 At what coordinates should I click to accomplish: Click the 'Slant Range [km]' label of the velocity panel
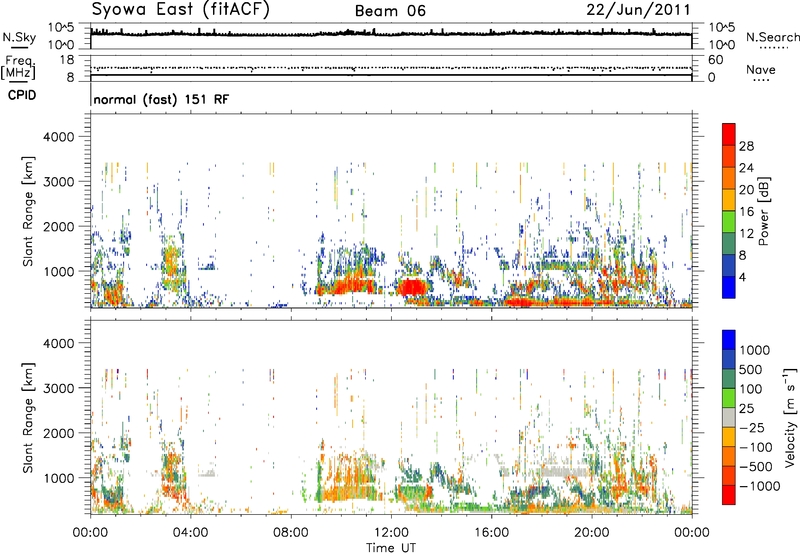coord(28,418)
